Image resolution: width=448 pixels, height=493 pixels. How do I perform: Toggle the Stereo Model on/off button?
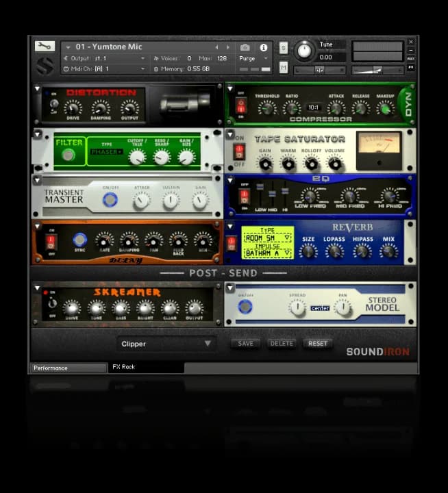click(245, 307)
